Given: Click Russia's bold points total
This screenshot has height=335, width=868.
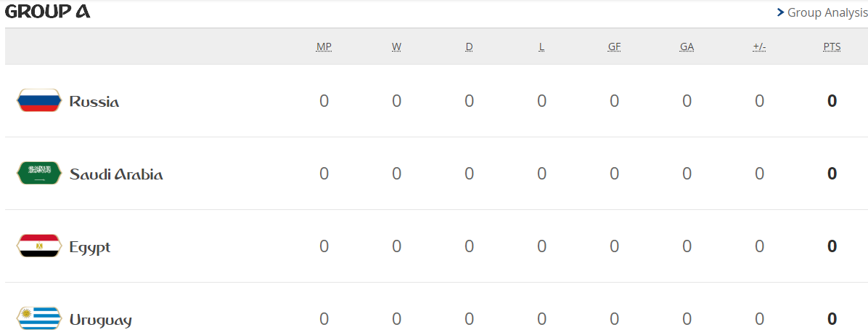Looking at the screenshot, I should pos(832,101).
